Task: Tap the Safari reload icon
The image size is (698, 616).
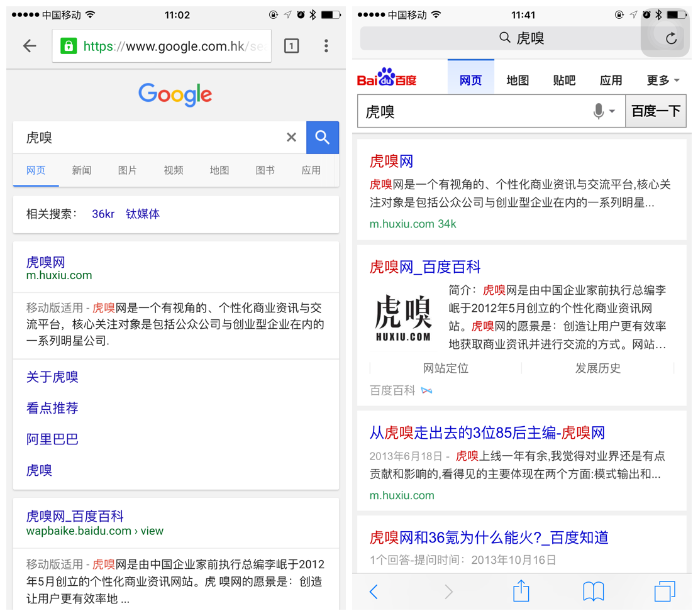Action: [x=671, y=38]
